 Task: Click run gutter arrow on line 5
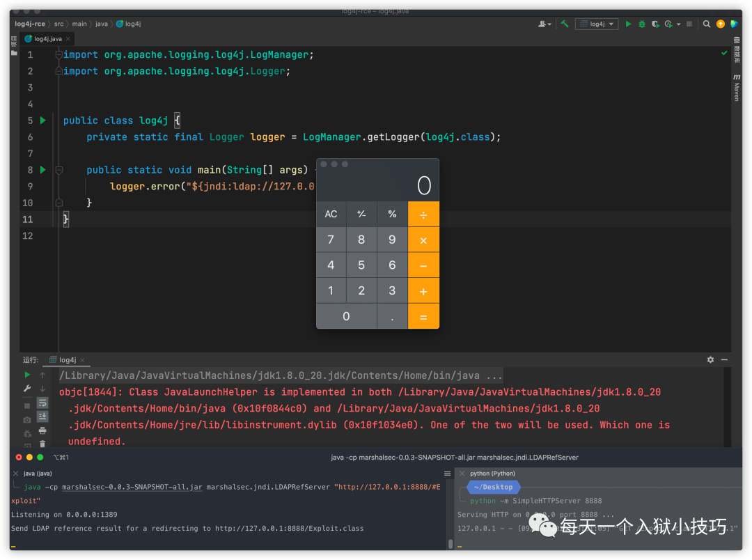click(x=42, y=120)
